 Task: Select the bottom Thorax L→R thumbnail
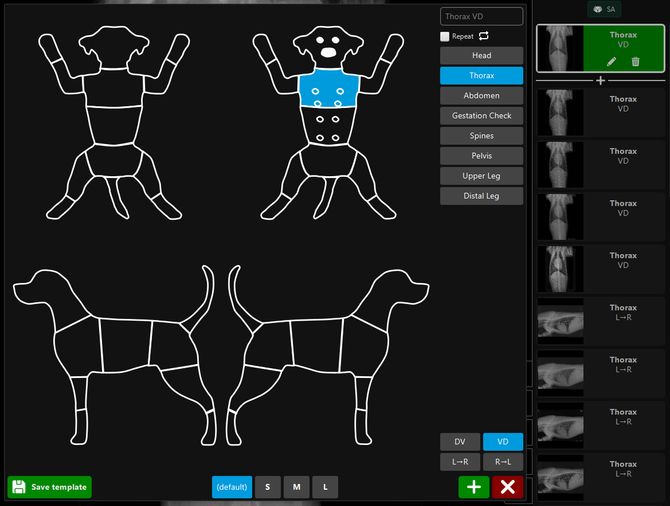click(600, 478)
